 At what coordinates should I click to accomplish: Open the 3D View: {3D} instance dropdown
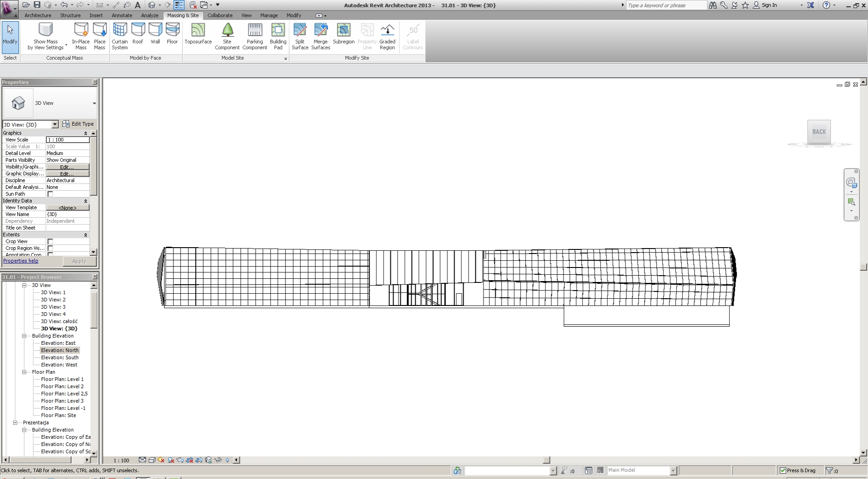coord(55,124)
